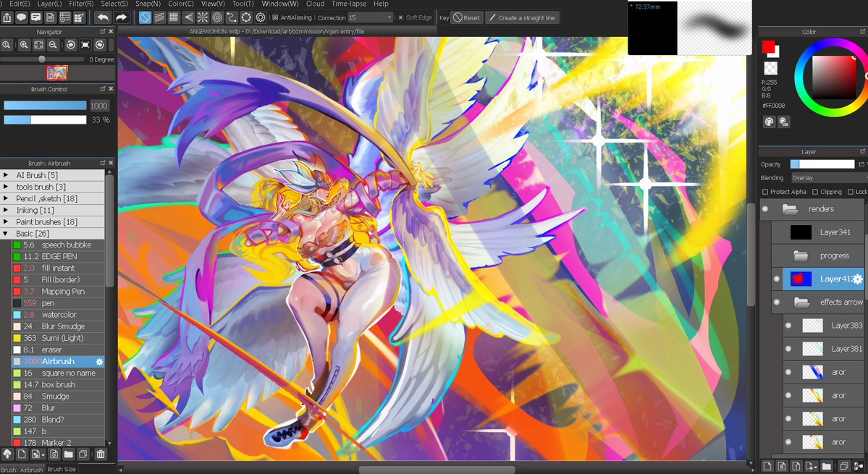
Task: Expand the AI Brush group
Action: pos(6,175)
